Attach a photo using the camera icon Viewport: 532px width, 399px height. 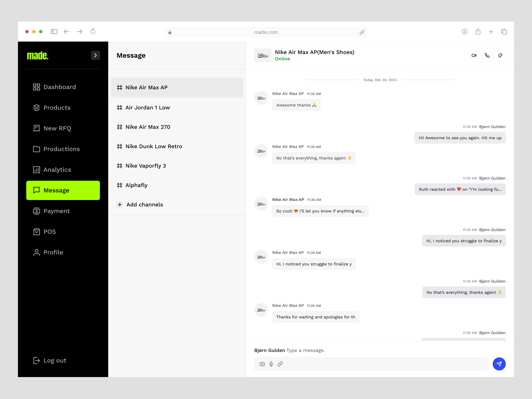pos(262,364)
